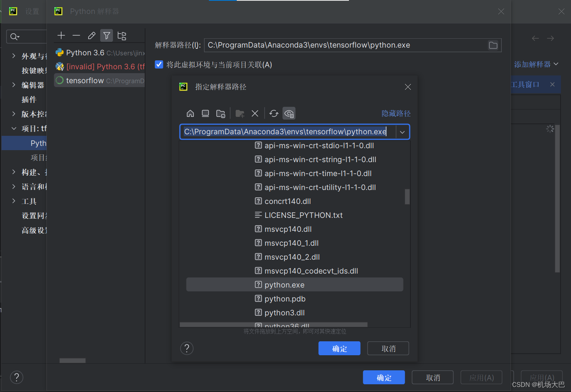Open the add interpreter dropdown
Image resolution: width=571 pixels, height=392 pixels.
pyautogui.click(x=536, y=64)
